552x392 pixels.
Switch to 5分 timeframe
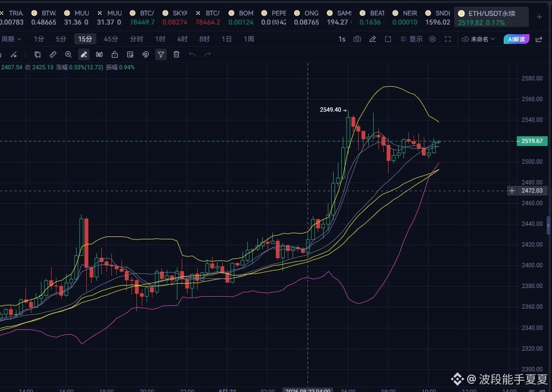coord(61,39)
